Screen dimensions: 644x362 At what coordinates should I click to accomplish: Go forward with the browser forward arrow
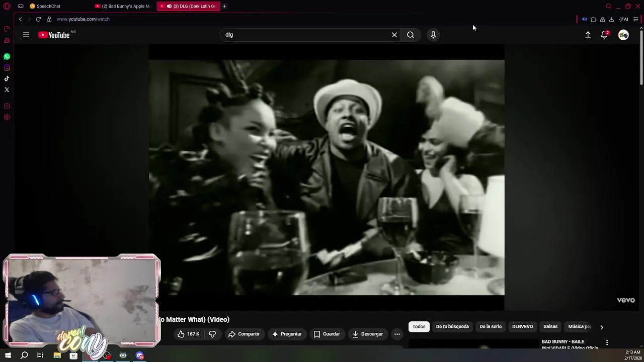(x=29, y=19)
